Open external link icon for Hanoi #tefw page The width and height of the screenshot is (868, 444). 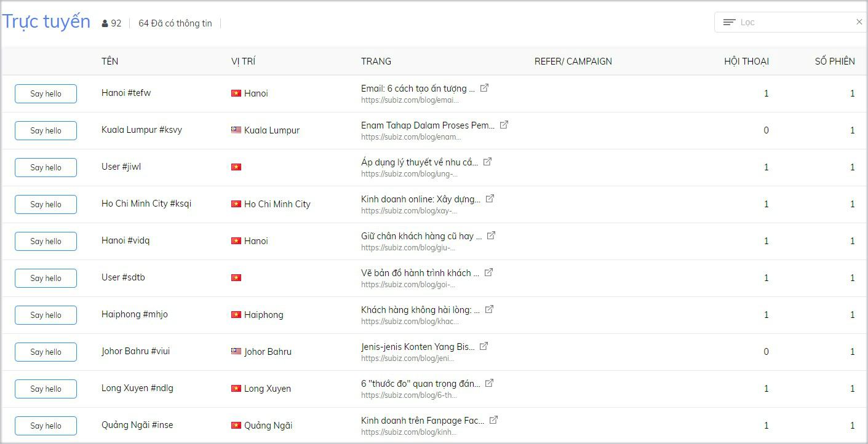click(484, 88)
